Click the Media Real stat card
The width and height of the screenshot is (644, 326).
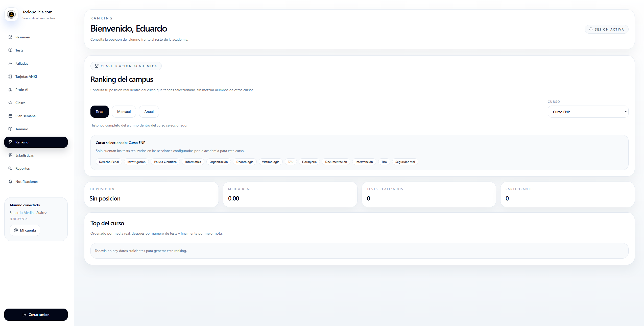click(x=290, y=194)
